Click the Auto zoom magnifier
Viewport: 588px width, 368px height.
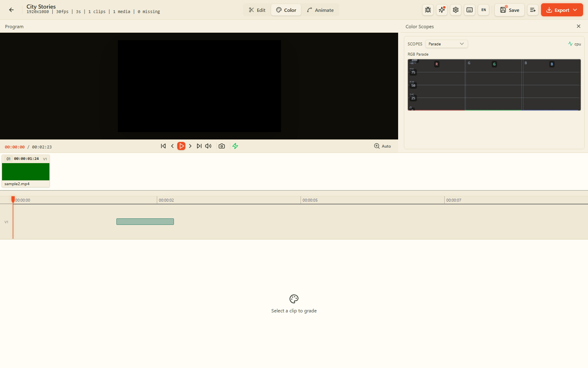(x=383, y=146)
